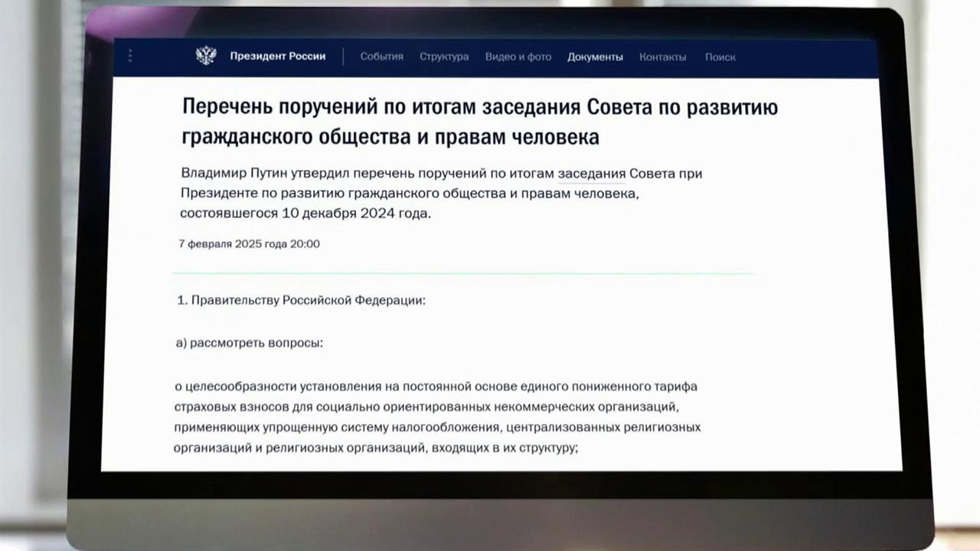Open the Контакты menu item
Screen dimensions: 980x551
[x=662, y=57]
